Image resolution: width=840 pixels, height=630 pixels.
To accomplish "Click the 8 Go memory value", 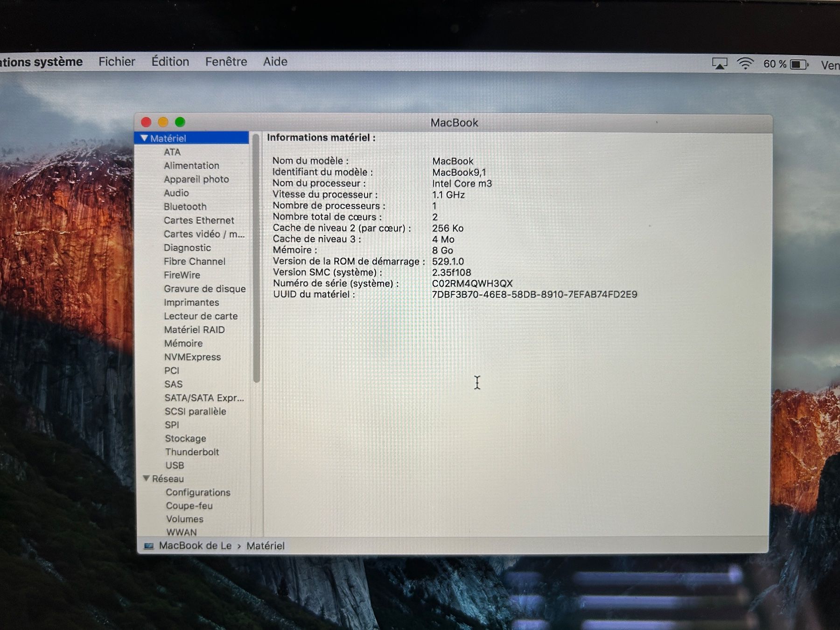I will [x=442, y=251].
